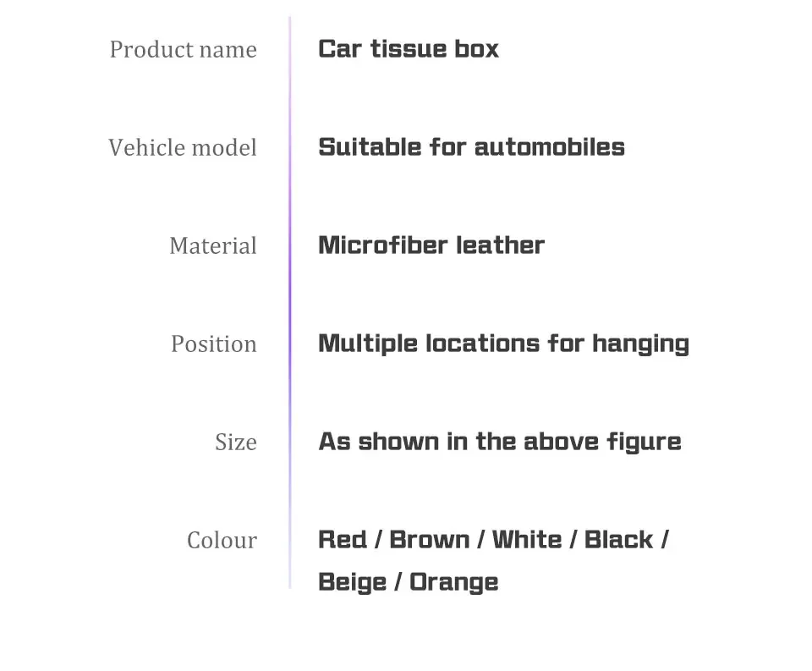Click the "Position" label
This screenshot has width=812, height=671.
pos(213,344)
